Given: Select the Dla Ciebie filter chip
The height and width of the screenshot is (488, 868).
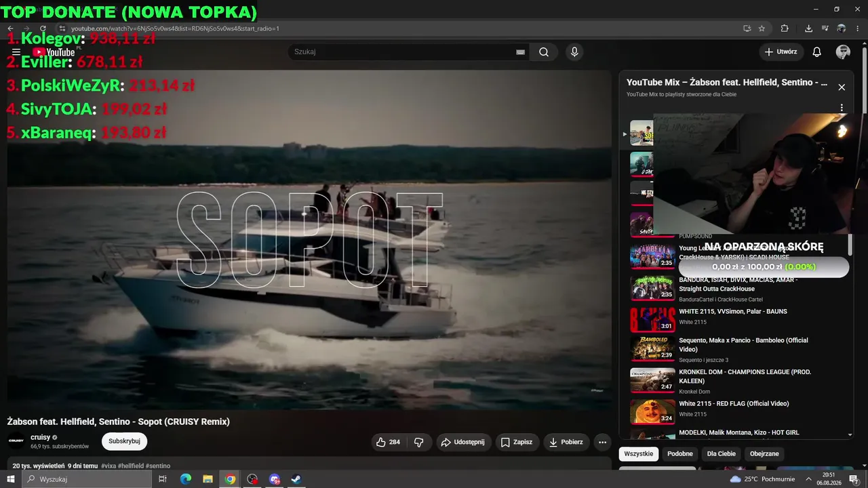Looking at the screenshot, I should pyautogui.click(x=722, y=453).
